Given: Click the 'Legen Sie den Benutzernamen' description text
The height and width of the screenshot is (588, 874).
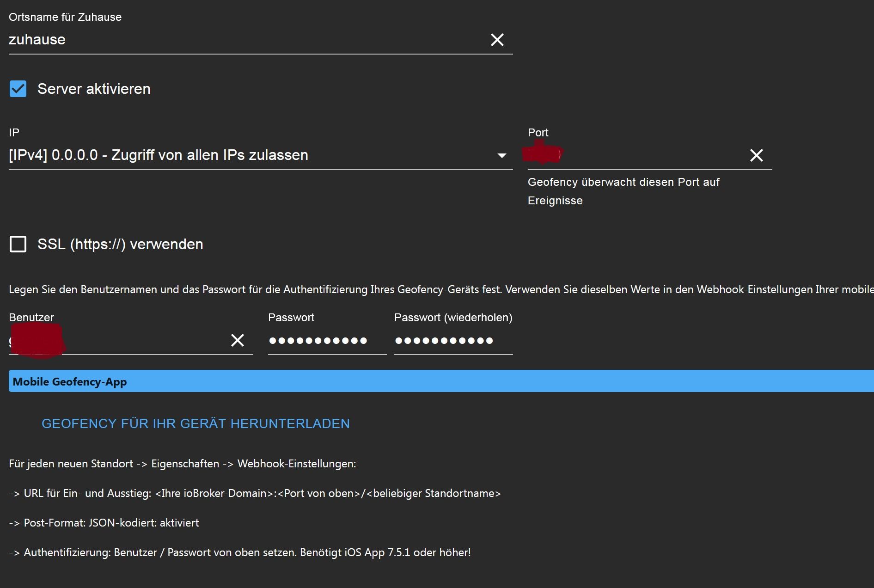Looking at the screenshot, I should tap(441, 289).
